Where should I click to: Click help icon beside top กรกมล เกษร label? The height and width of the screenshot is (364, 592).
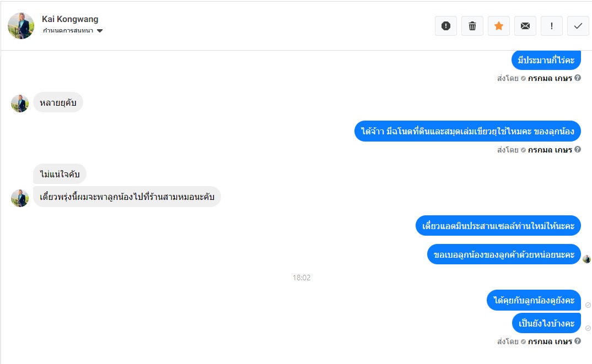(x=578, y=78)
